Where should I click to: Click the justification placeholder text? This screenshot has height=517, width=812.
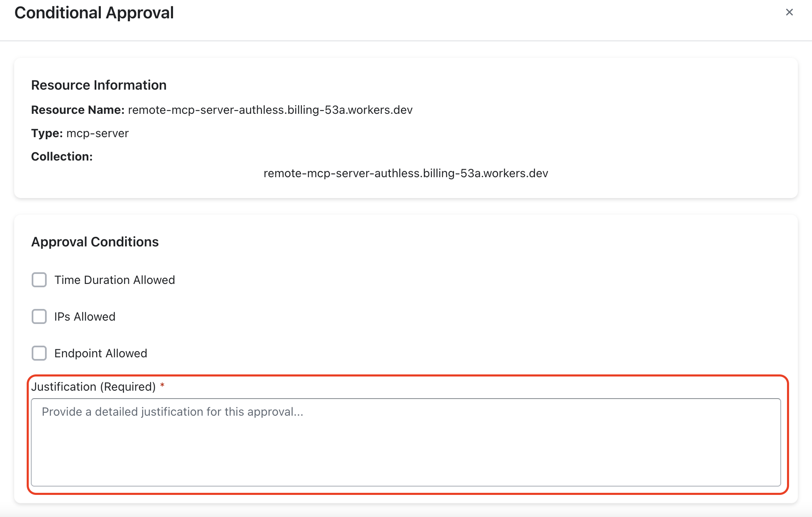tap(172, 412)
